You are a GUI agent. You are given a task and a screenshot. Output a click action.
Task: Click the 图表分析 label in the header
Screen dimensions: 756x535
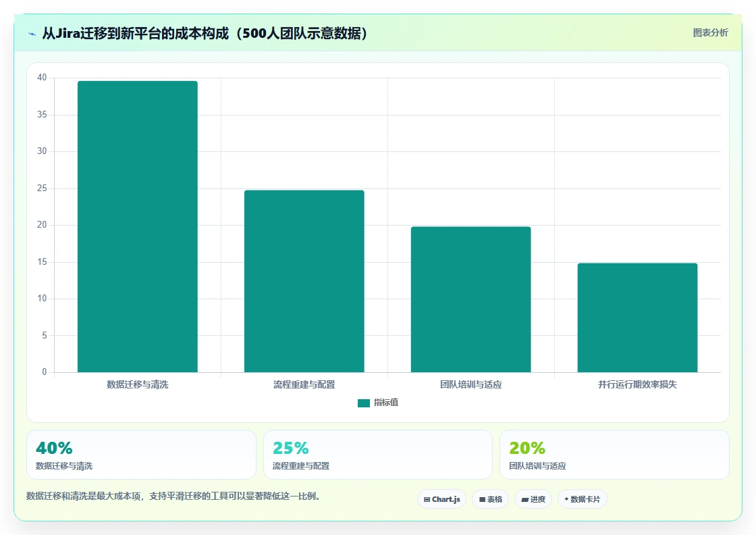(x=710, y=33)
